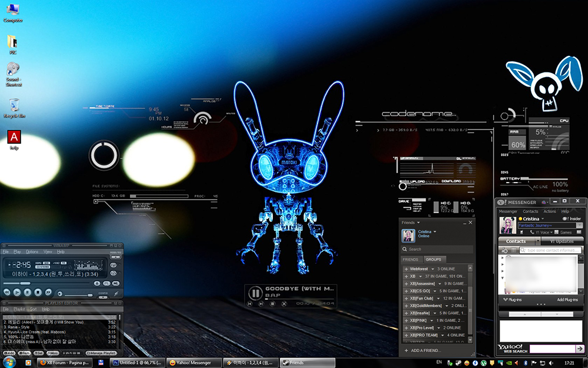Click the playlist's Sel button
This screenshot has width=588, height=368.
[x=39, y=353]
